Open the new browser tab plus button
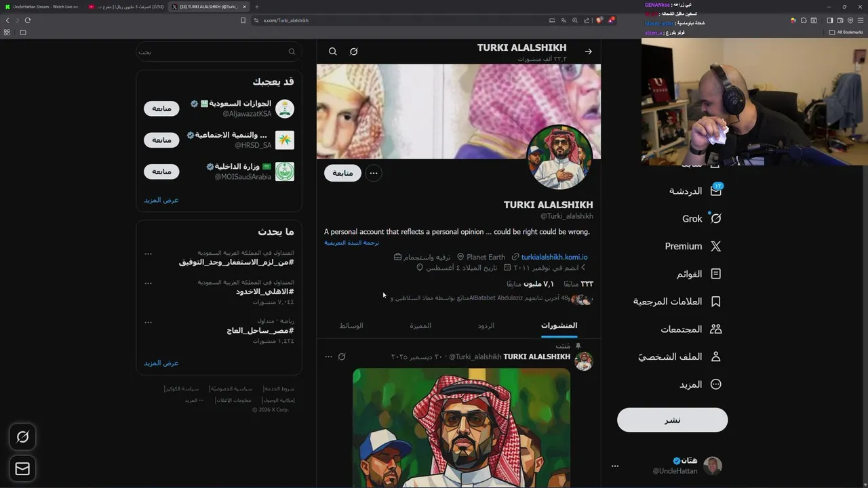This screenshot has height=488, width=868. pyautogui.click(x=256, y=7)
